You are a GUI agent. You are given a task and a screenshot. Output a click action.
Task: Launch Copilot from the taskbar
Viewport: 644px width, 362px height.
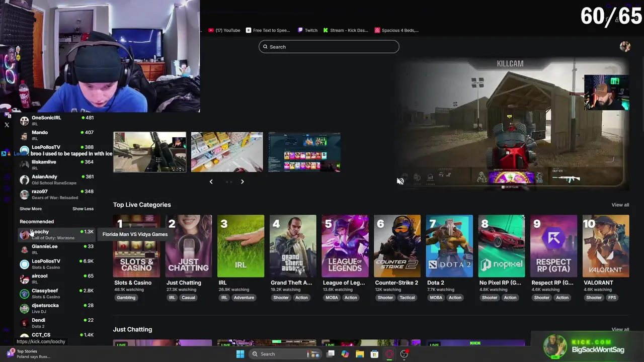tap(345, 354)
